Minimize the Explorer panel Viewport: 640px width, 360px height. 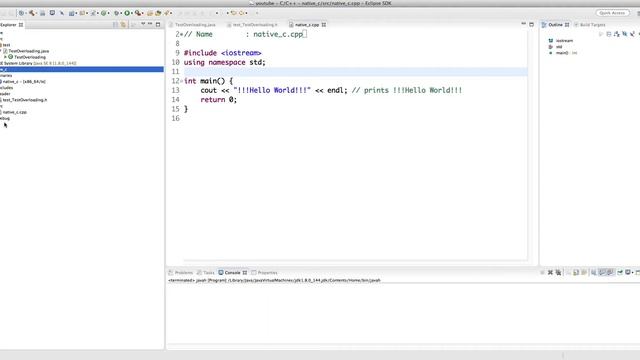point(150,24)
